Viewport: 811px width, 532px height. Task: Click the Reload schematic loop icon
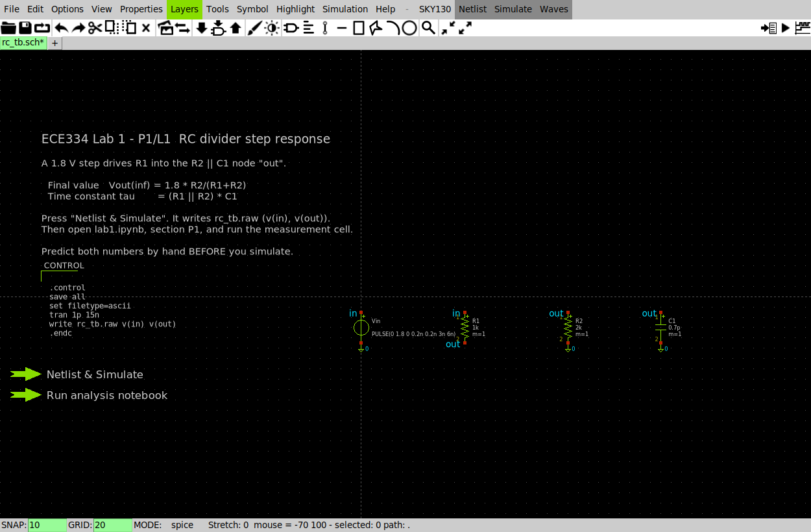(42, 28)
